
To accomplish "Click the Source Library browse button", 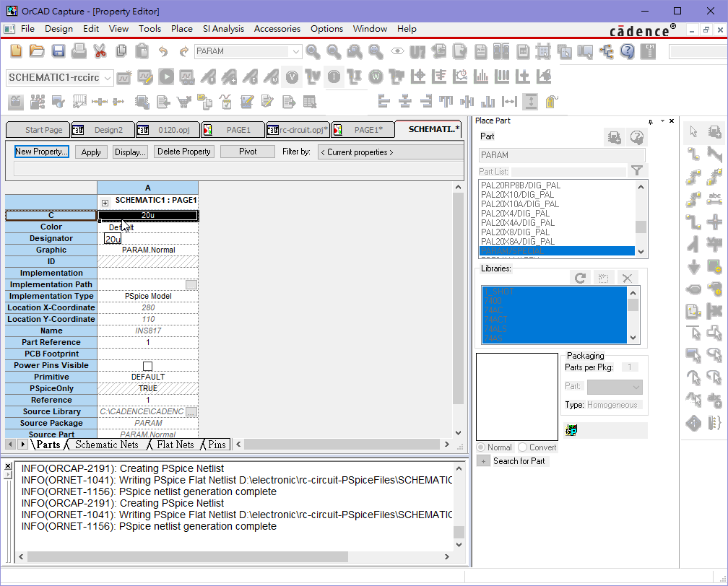I will point(191,411).
